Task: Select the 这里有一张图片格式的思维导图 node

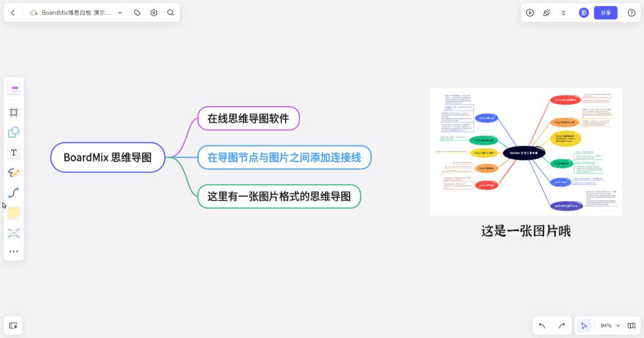Action: click(x=279, y=196)
